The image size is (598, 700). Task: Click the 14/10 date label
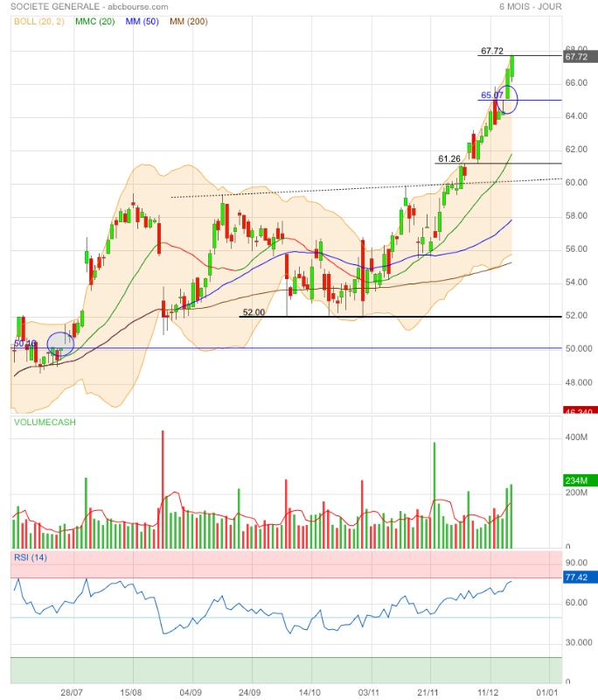pyautogui.click(x=309, y=692)
